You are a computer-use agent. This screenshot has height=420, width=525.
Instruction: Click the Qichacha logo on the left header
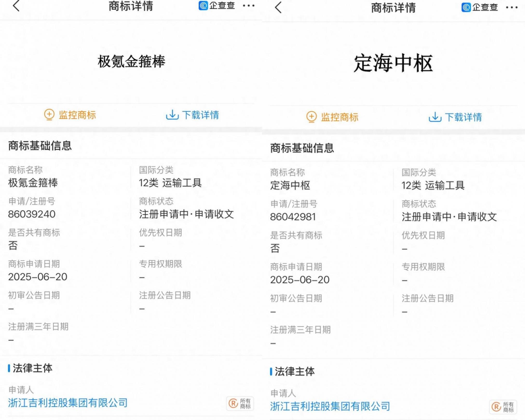pyautogui.click(x=217, y=5)
